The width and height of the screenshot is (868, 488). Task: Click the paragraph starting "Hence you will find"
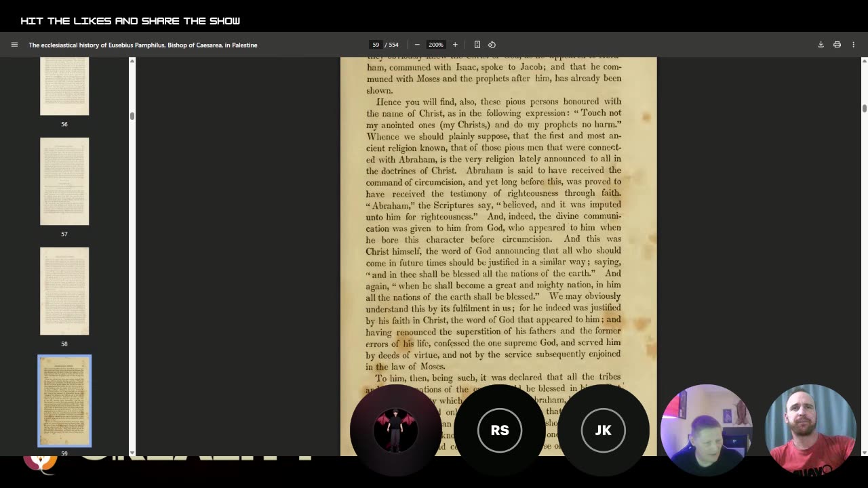click(494, 234)
